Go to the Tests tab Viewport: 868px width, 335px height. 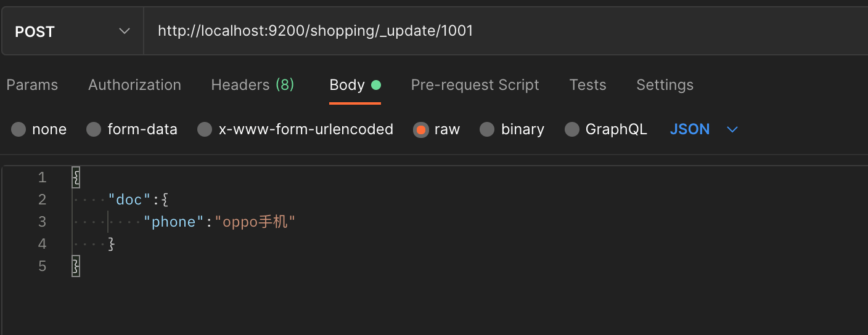pos(588,85)
